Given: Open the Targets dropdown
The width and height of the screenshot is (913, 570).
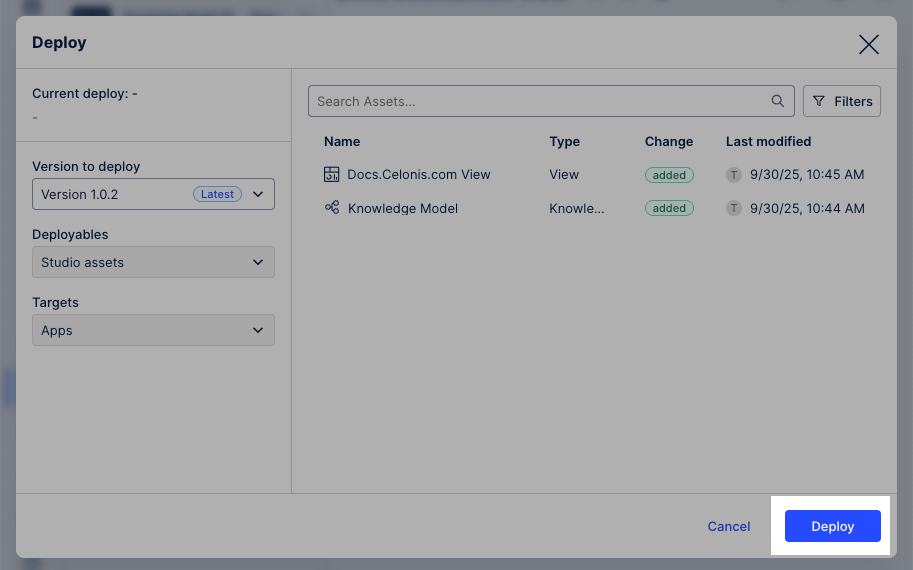Looking at the screenshot, I should pos(153,330).
